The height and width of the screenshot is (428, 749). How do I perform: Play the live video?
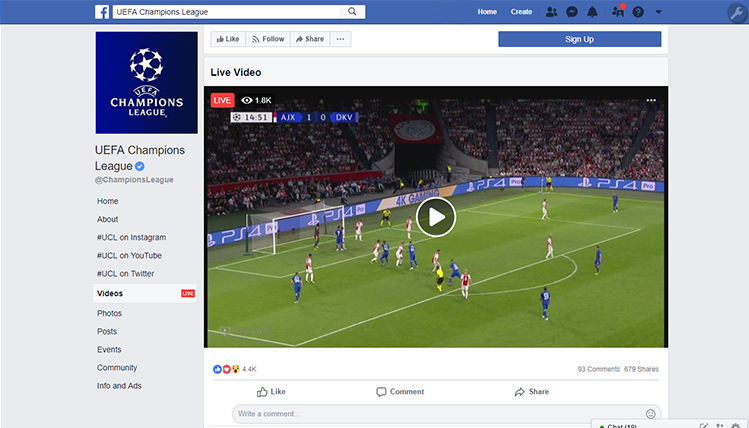pyautogui.click(x=436, y=217)
